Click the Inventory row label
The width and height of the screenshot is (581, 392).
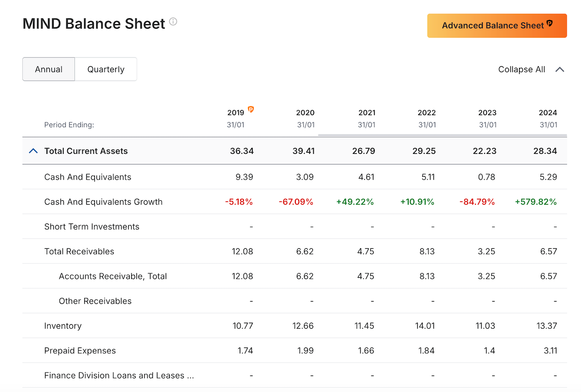(63, 326)
